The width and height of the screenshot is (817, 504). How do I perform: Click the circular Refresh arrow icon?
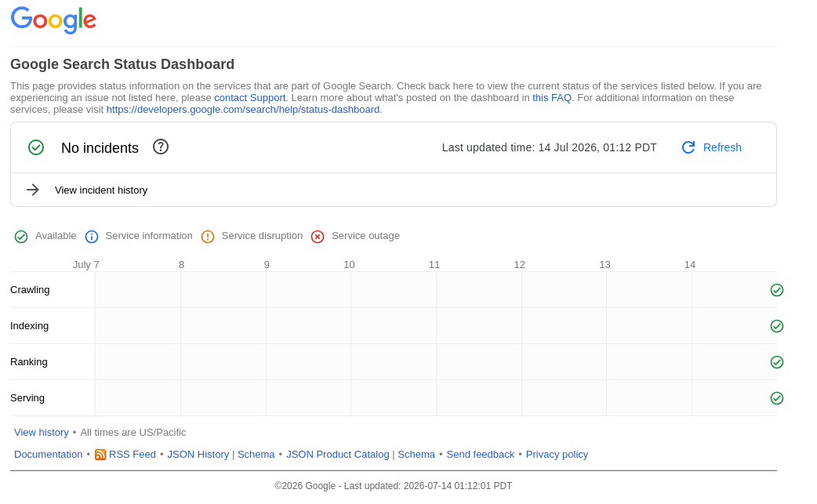click(x=688, y=147)
